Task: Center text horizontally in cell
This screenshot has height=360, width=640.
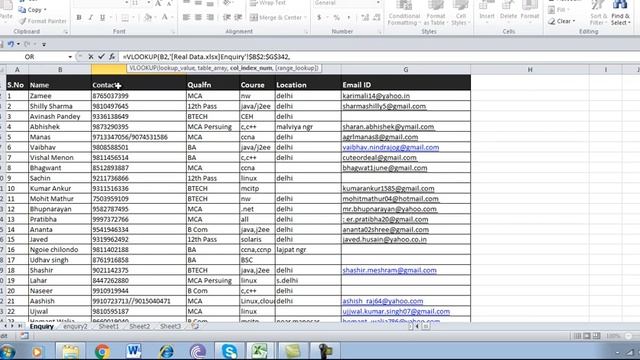Action: 198,18
